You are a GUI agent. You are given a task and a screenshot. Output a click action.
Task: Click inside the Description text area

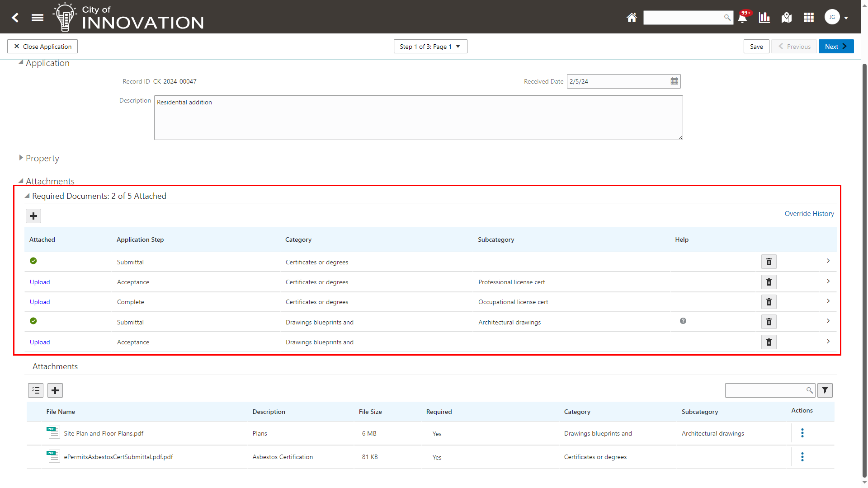(x=418, y=117)
